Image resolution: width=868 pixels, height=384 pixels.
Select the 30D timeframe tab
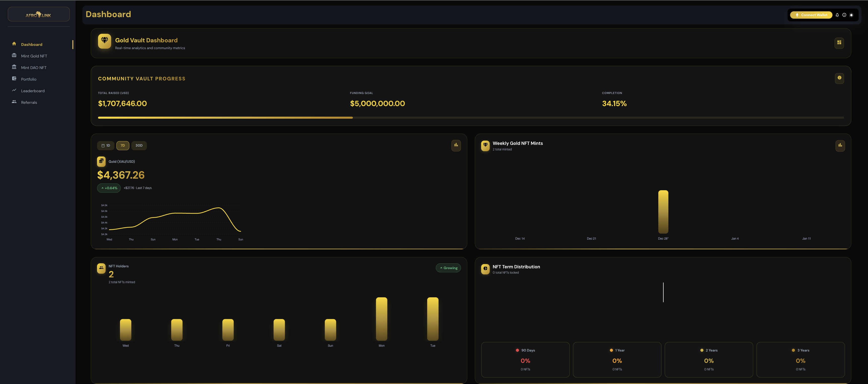[139, 146]
